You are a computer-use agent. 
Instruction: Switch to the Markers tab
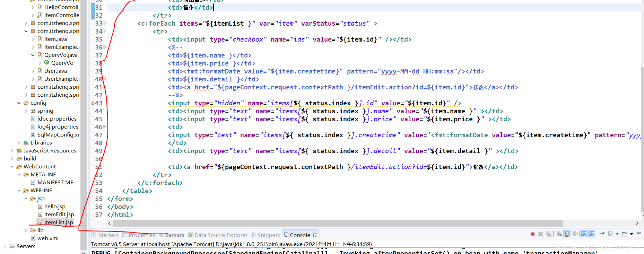click(x=105, y=235)
